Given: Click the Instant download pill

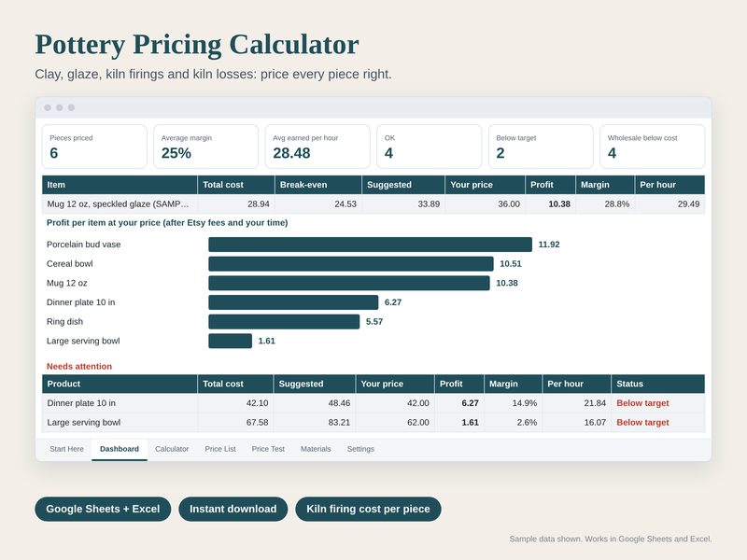Looking at the screenshot, I should click(x=233, y=509).
